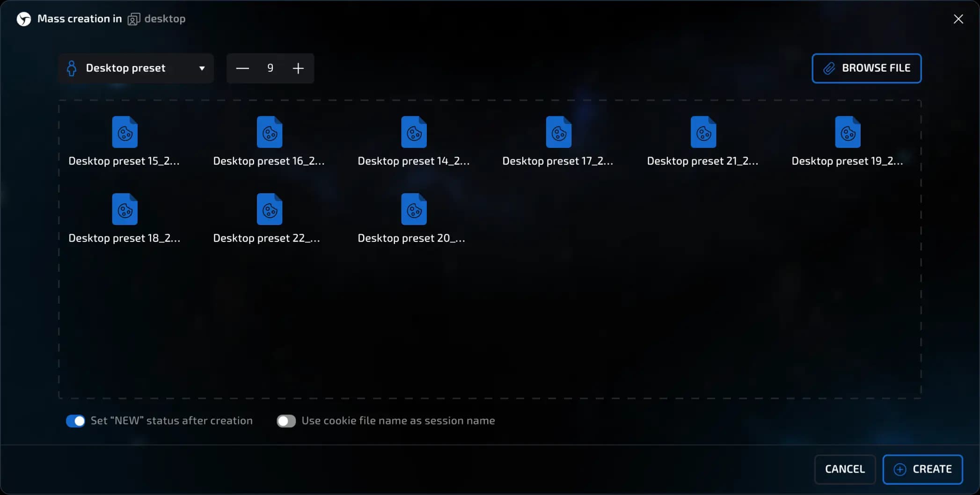Image resolution: width=980 pixels, height=495 pixels.
Task: Disable Set NEW status after creation toggle
Action: pyautogui.click(x=75, y=421)
